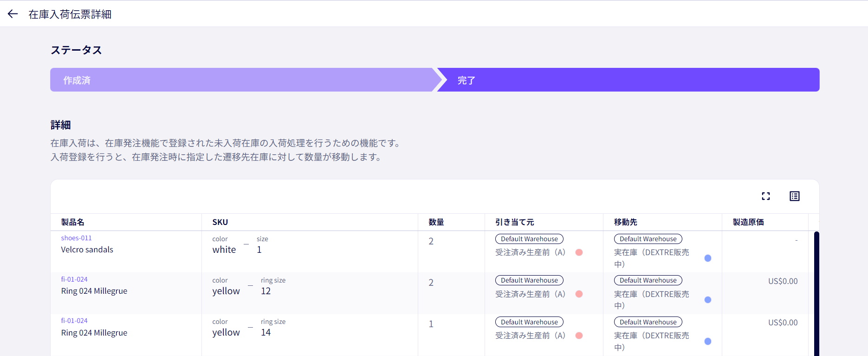Click the destination Default Warehouse tag for Velcro sandals
Screen dimensions: 868x356
(648, 239)
